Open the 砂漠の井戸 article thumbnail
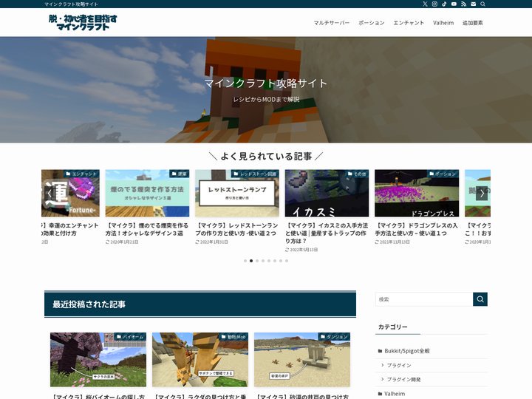 302,360
